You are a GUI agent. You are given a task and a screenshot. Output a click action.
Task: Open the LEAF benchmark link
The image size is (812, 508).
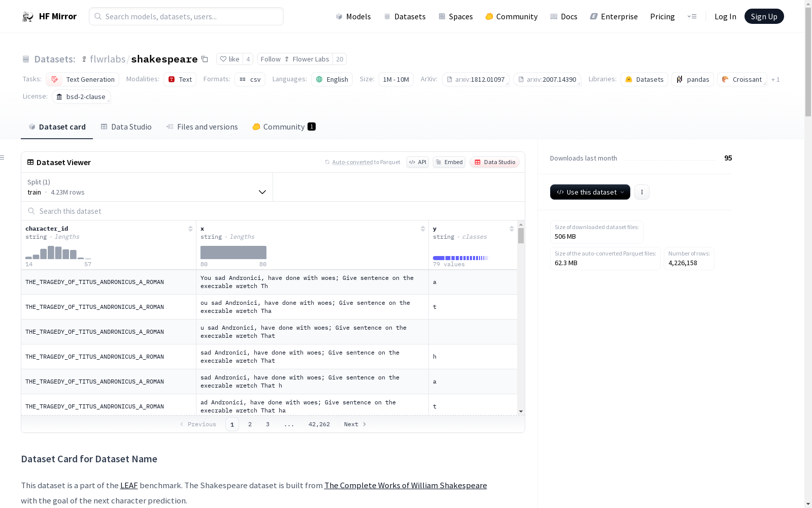pyautogui.click(x=129, y=485)
